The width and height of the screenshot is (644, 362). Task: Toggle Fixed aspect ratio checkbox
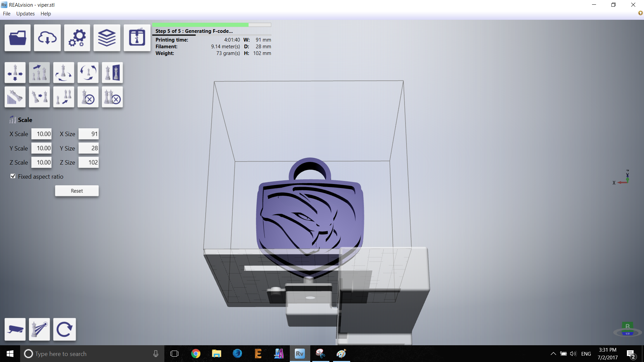point(13,176)
